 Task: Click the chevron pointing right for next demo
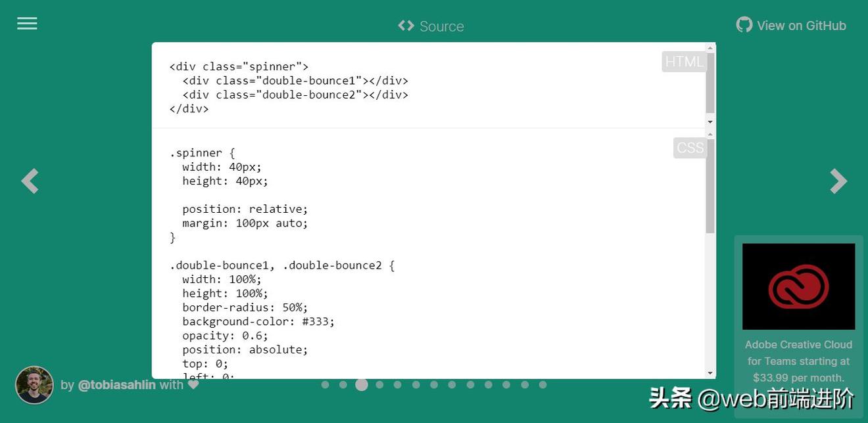[x=838, y=181]
